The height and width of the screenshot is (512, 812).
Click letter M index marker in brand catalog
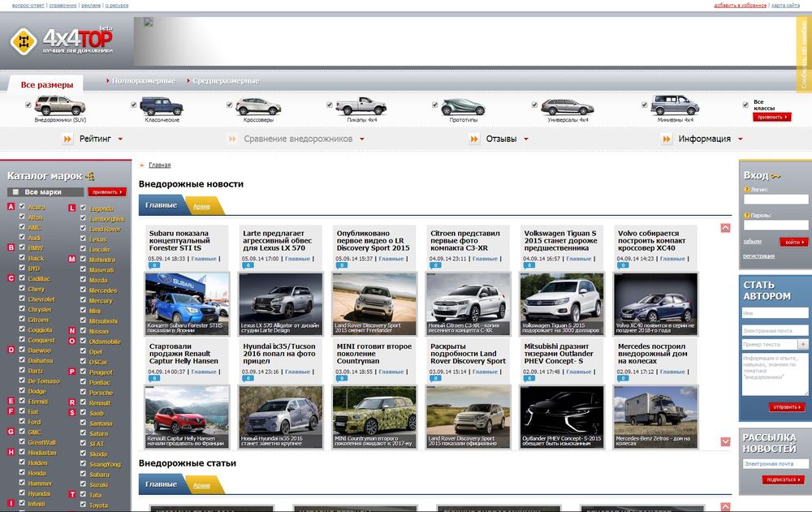coord(72,259)
